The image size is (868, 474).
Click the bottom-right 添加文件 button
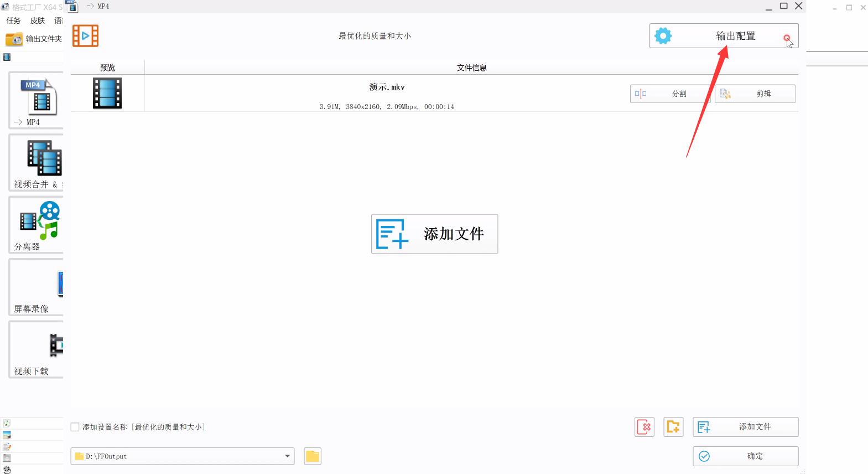[x=745, y=427]
